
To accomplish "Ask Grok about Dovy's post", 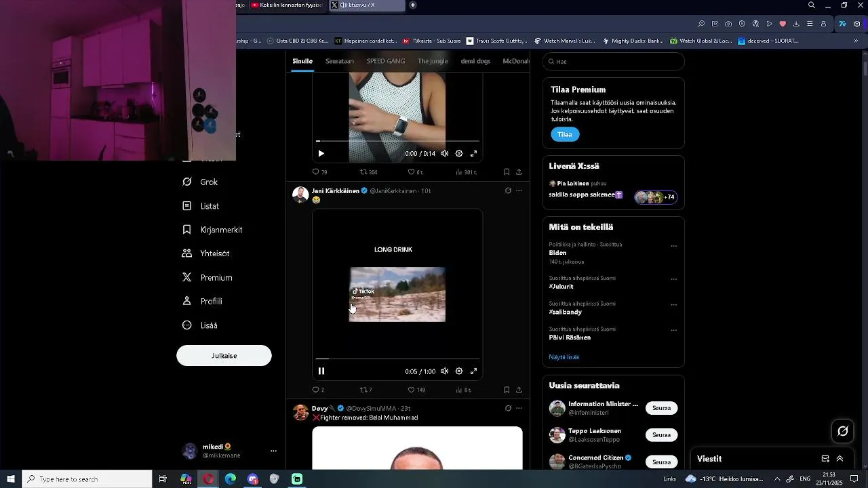I will point(508,409).
